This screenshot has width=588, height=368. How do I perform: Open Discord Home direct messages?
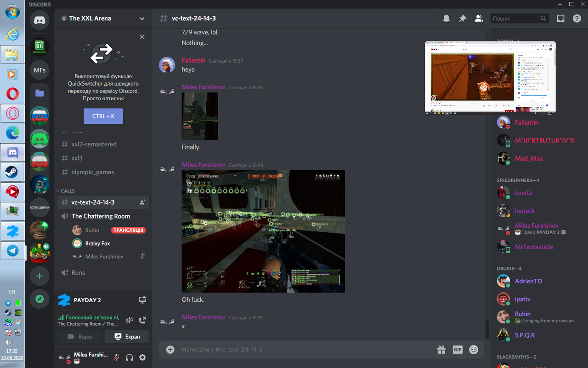[x=40, y=20]
